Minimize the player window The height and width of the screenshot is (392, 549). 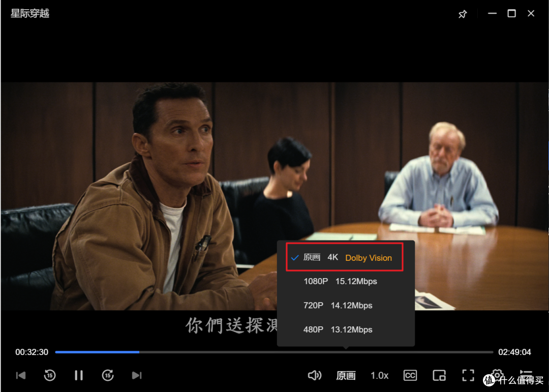coord(492,13)
